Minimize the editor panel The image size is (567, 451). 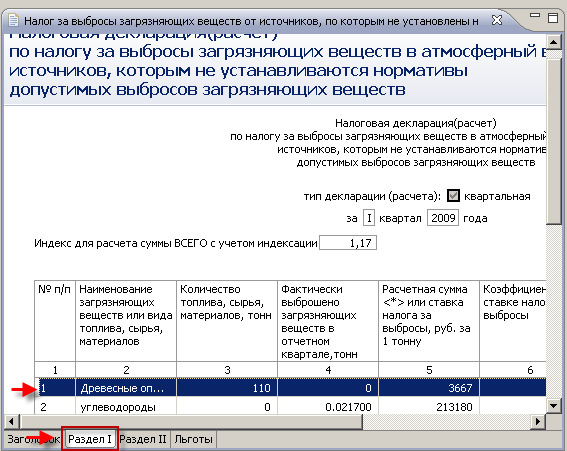(x=535, y=16)
